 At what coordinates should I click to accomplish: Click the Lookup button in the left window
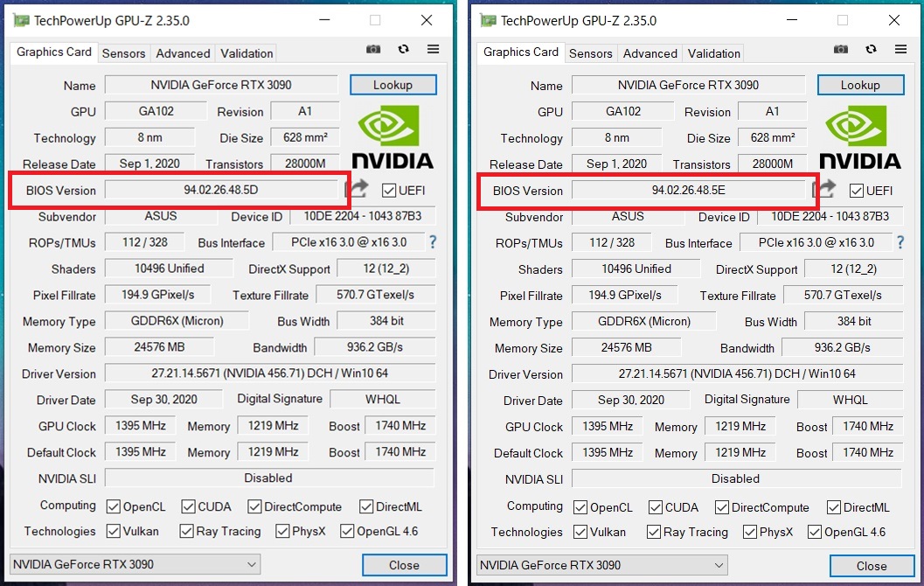[x=393, y=85]
